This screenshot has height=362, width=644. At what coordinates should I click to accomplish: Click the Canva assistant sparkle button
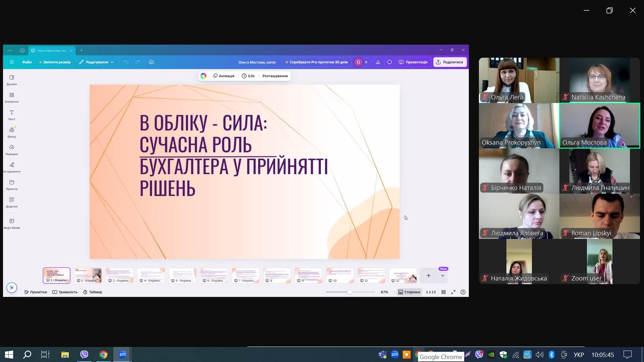12,288
